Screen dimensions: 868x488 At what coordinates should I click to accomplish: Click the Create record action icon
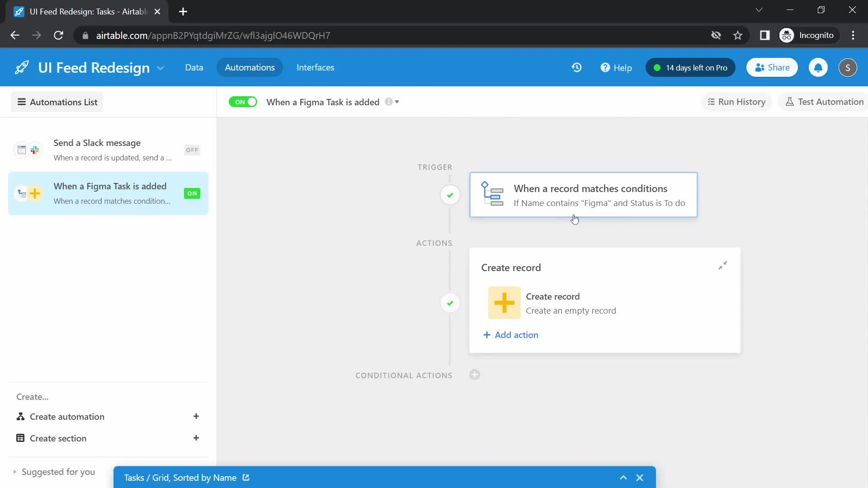click(x=504, y=303)
